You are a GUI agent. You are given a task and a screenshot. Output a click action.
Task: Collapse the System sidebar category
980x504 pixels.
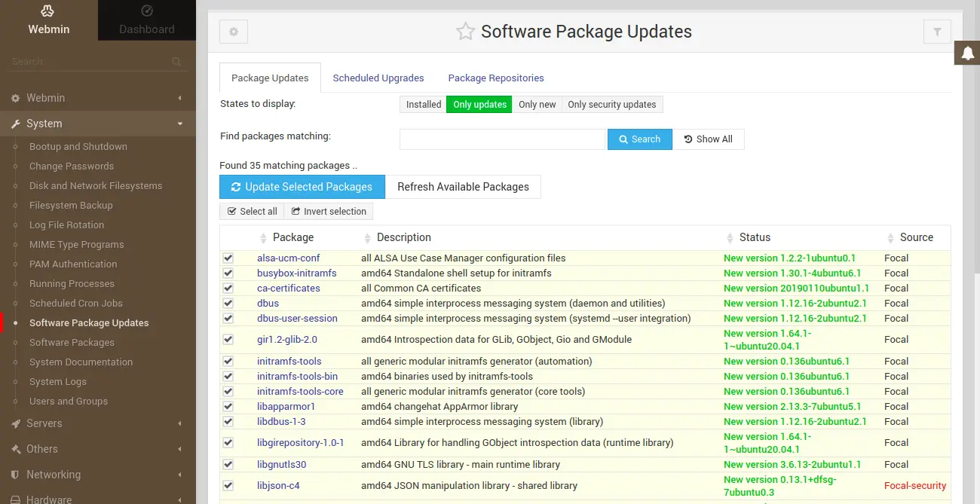(98, 124)
